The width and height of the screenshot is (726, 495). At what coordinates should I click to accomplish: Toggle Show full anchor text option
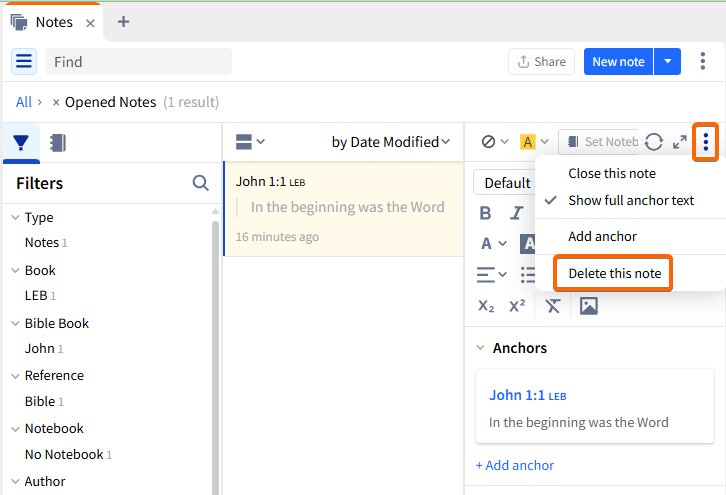click(x=631, y=200)
